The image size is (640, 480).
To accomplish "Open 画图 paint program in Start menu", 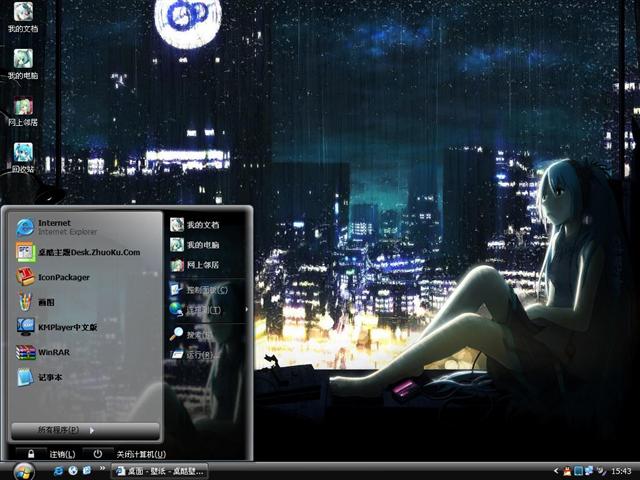I will coord(85,302).
